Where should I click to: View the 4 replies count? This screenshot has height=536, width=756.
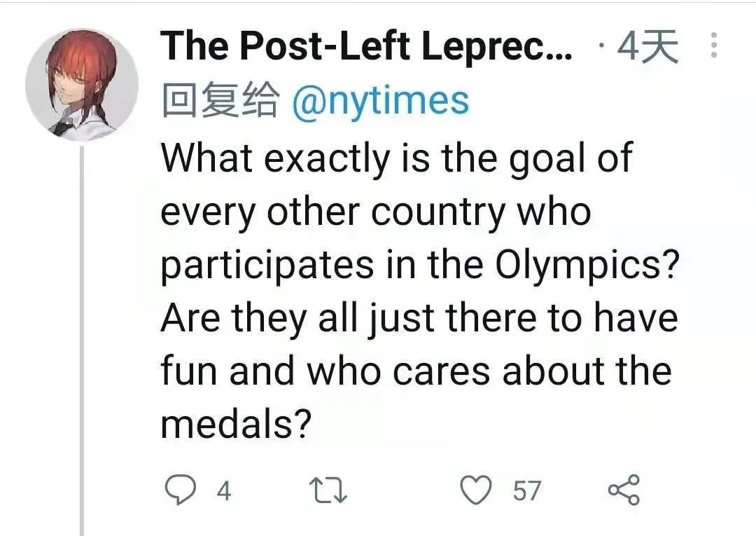click(x=223, y=490)
